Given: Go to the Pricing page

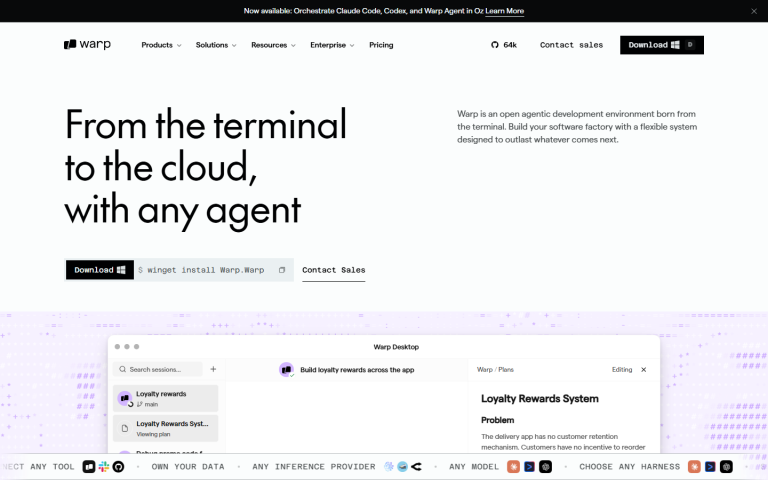Looking at the screenshot, I should click(381, 45).
